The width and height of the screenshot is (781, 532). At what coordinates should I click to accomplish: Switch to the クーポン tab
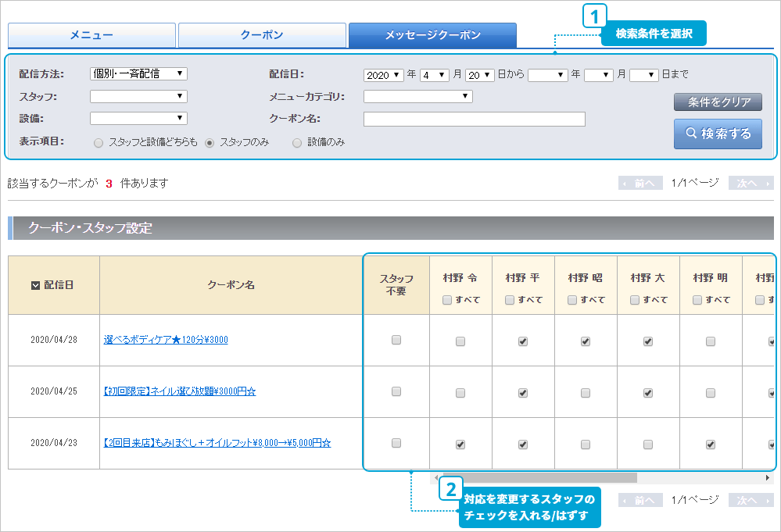click(x=262, y=35)
